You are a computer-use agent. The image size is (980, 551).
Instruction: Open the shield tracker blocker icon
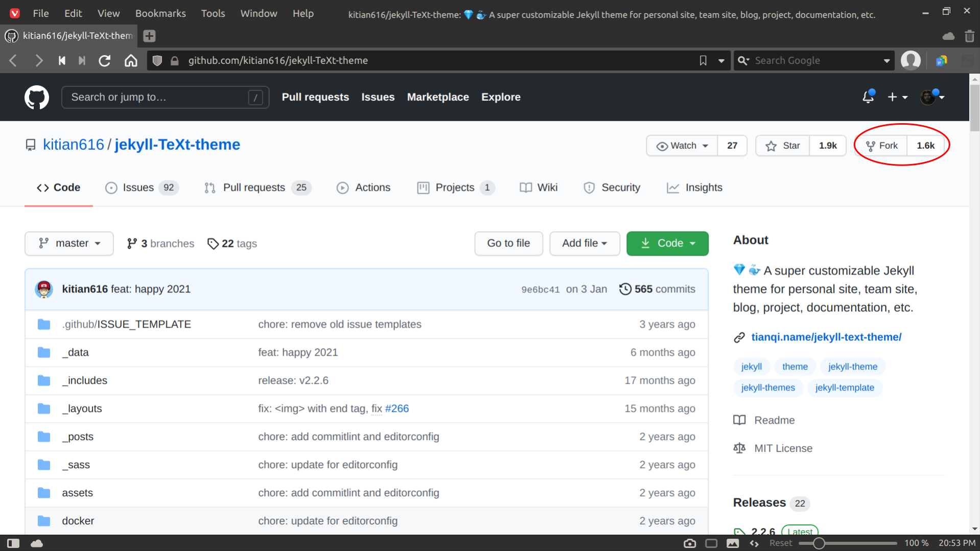click(x=157, y=61)
